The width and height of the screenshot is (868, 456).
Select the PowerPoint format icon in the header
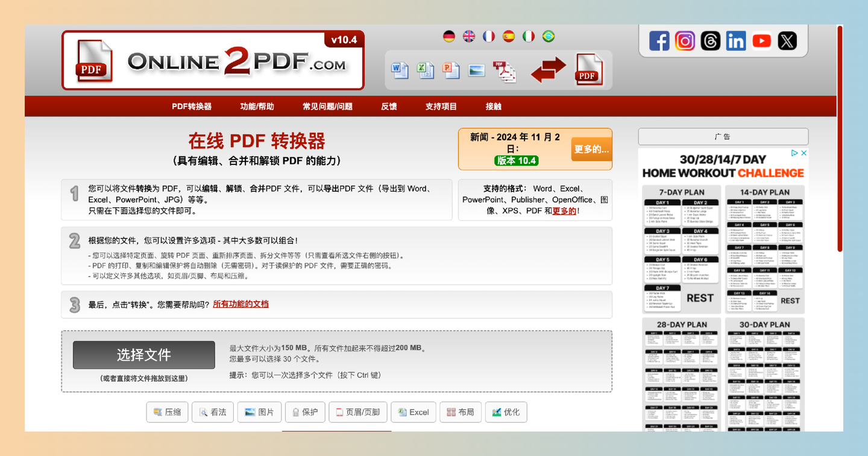pyautogui.click(x=451, y=70)
